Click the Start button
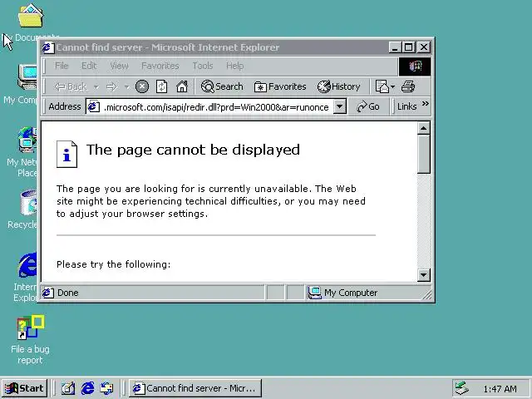The height and width of the screenshot is (399, 532). tap(24, 388)
